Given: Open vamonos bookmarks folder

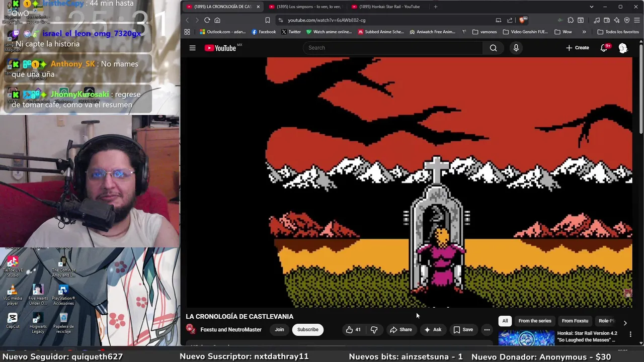Looking at the screenshot, I should pyautogui.click(x=485, y=32).
